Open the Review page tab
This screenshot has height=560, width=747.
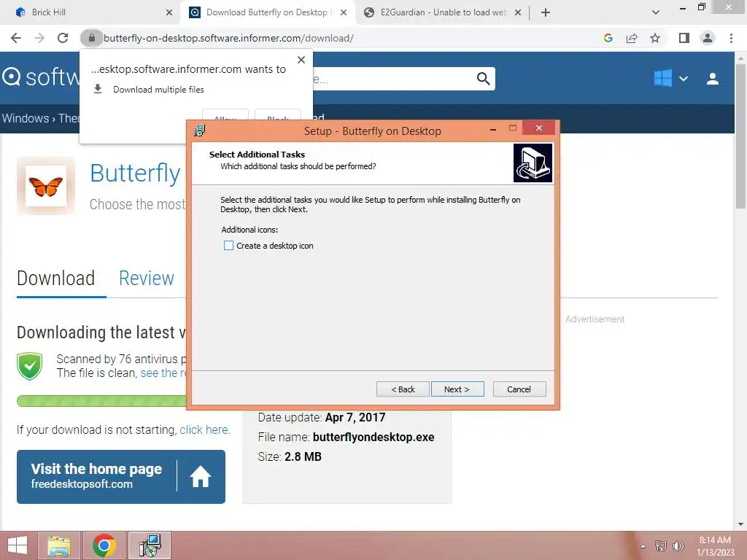coord(147,279)
